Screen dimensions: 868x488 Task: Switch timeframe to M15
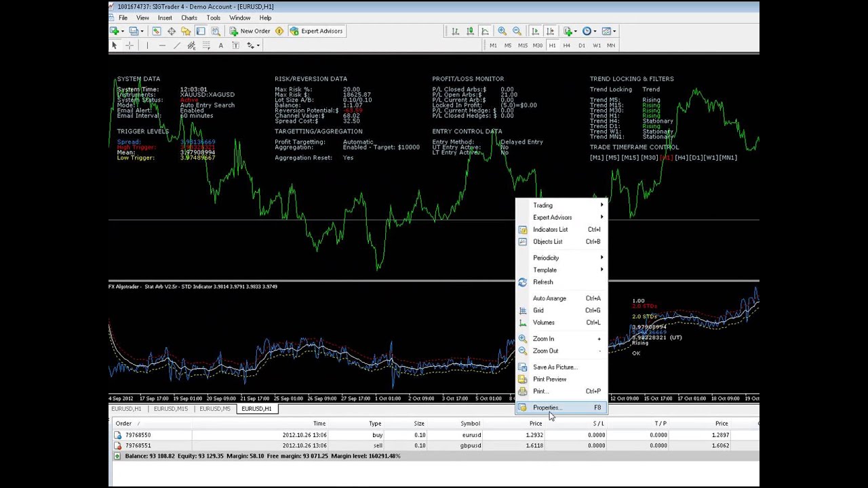click(522, 45)
